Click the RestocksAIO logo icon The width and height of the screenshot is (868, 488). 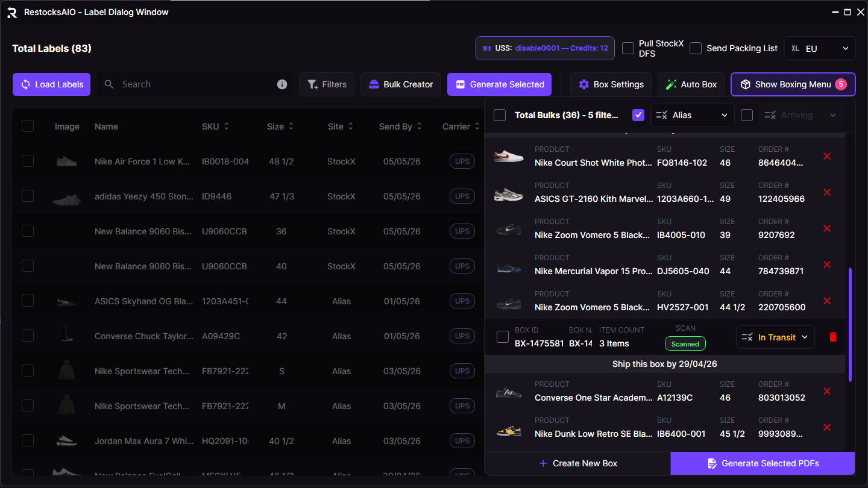(12, 12)
